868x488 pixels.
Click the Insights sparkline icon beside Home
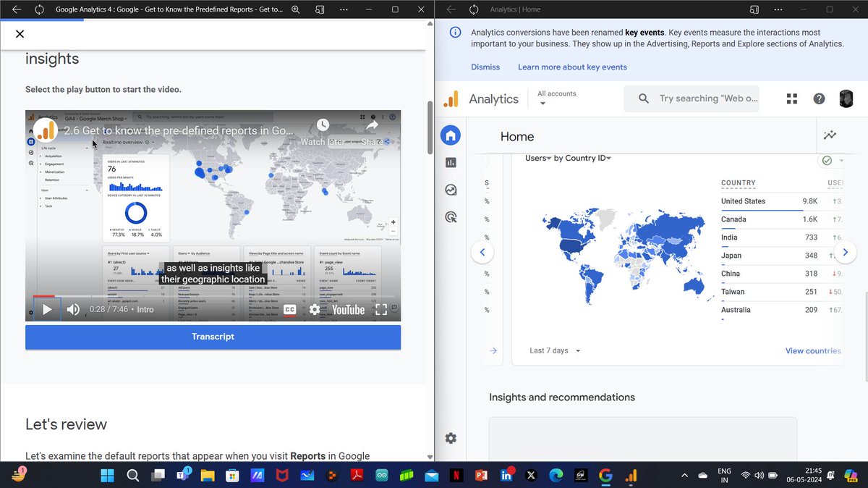[x=830, y=135]
